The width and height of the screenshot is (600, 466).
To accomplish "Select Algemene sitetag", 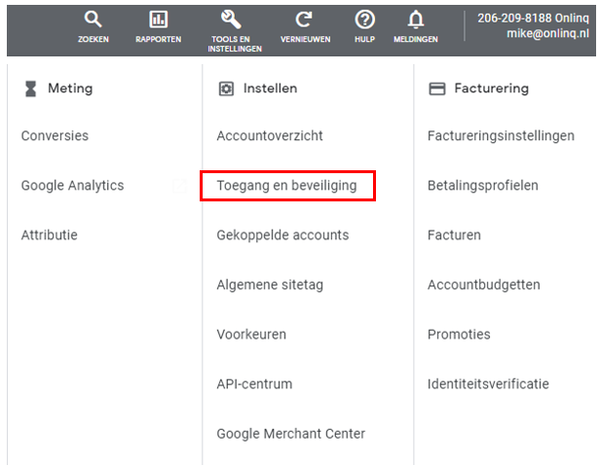I will point(270,285).
